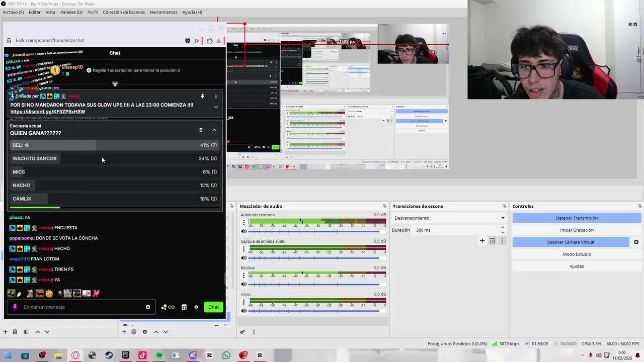Mute Audio del escritorio

tap(244, 231)
